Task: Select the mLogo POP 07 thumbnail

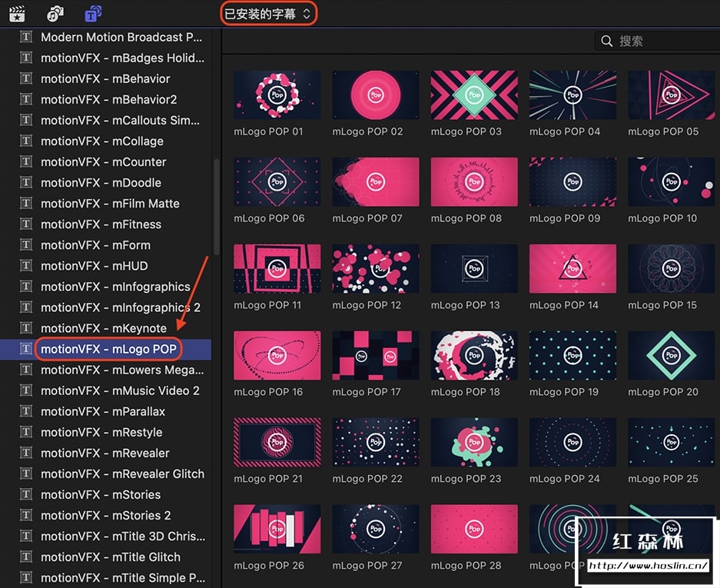Action: pos(376,182)
